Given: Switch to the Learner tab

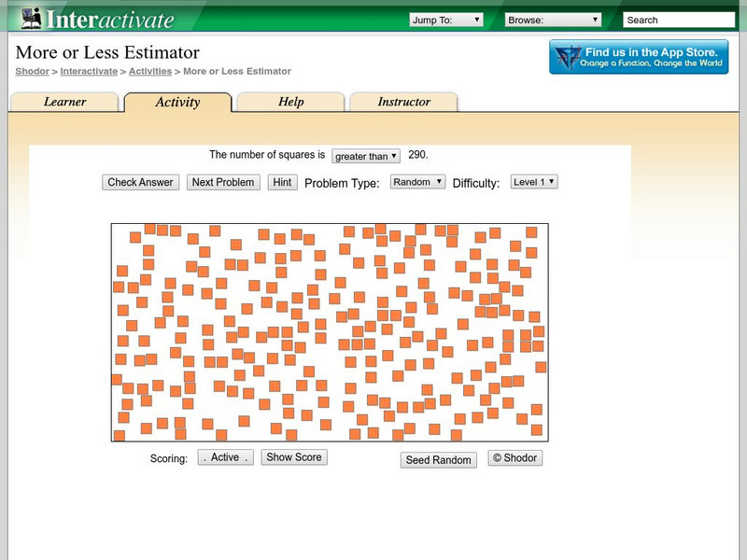Looking at the screenshot, I should (64, 102).
